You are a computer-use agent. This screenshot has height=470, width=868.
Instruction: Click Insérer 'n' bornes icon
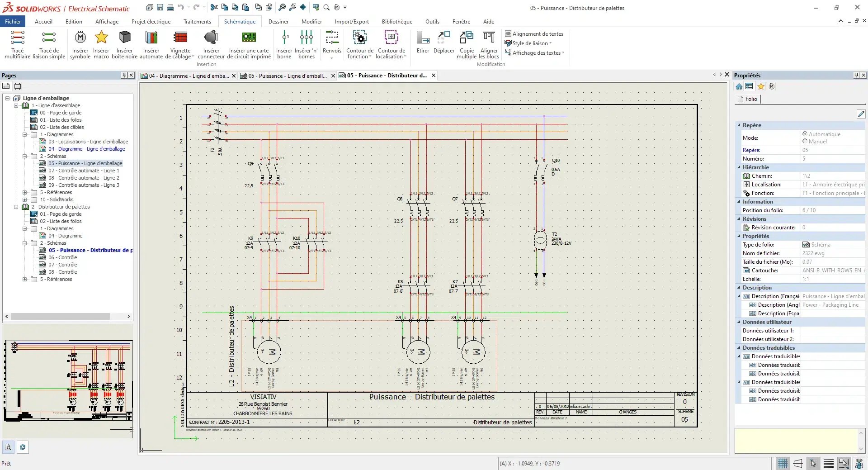[x=307, y=37]
